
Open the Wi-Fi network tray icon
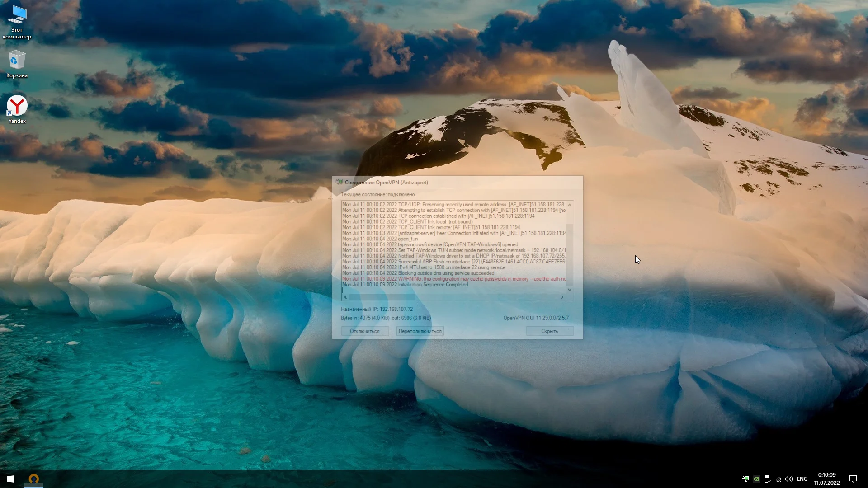tap(778, 479)
